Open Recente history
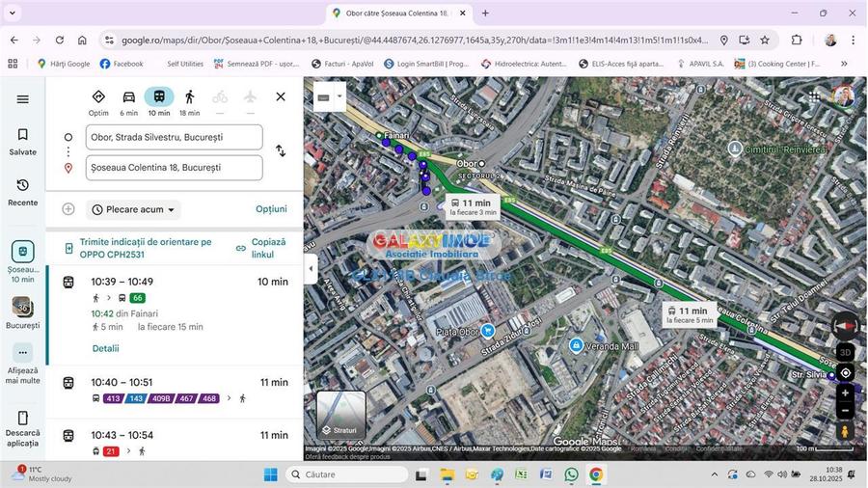This screenshot has height=488, width=868. 23,193
